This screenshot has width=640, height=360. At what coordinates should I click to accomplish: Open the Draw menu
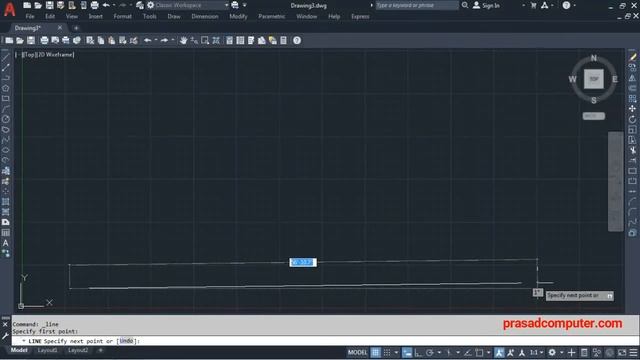(174, 16)
